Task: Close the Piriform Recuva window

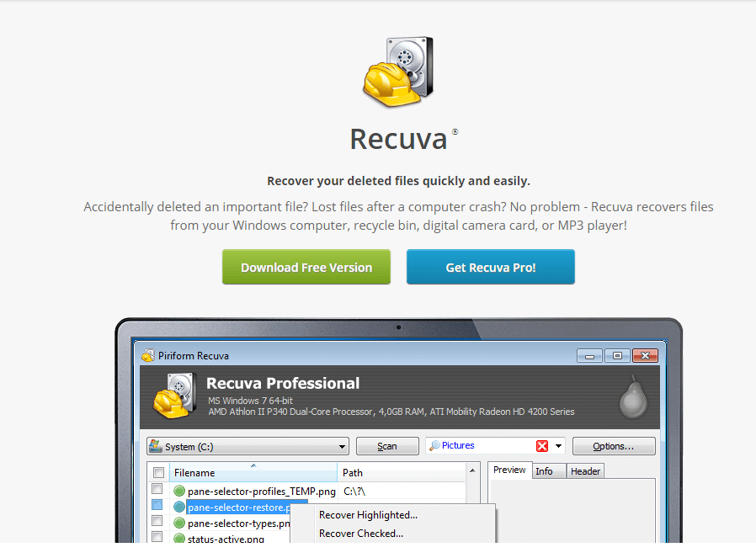Action: point(645,356)
